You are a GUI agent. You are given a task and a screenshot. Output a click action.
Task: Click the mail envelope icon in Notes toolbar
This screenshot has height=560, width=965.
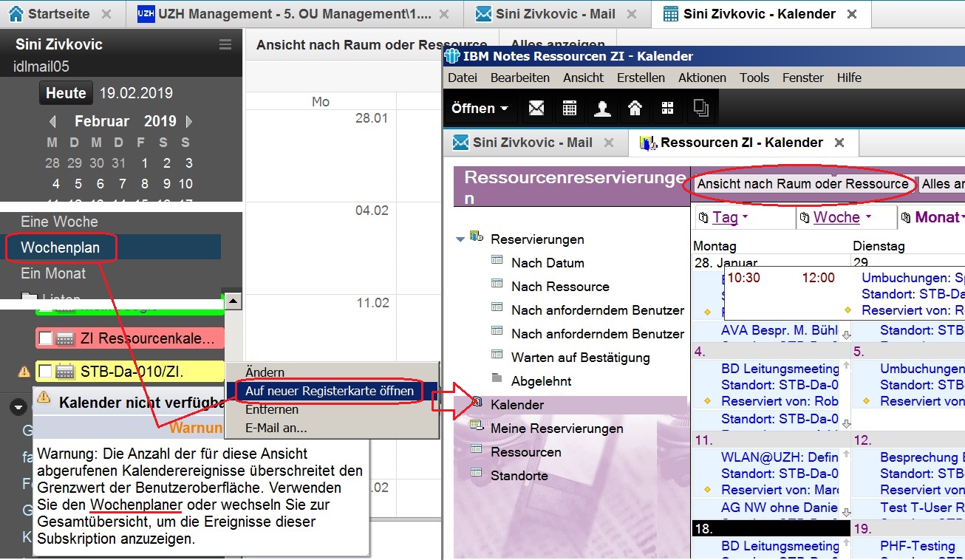536,109
